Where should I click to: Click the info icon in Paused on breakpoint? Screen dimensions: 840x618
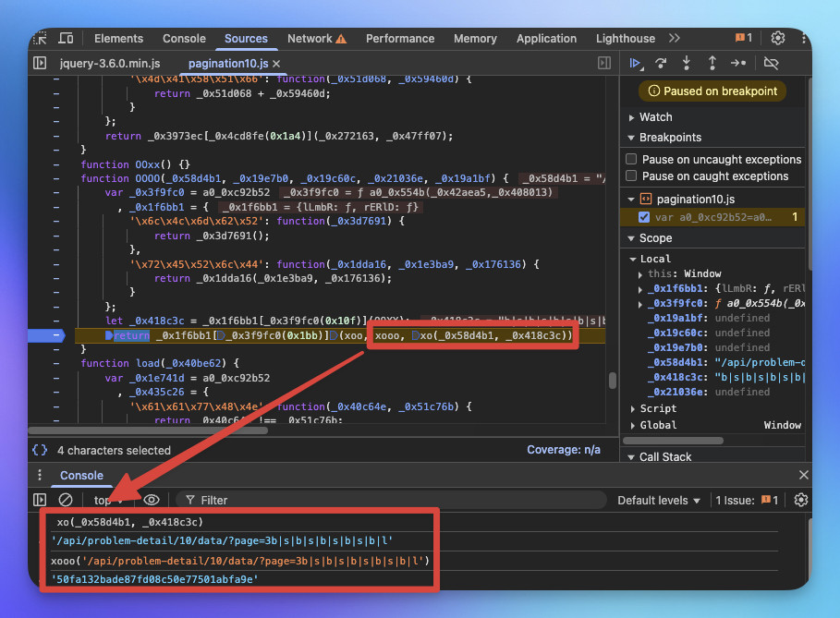click(x=653, y=91)
